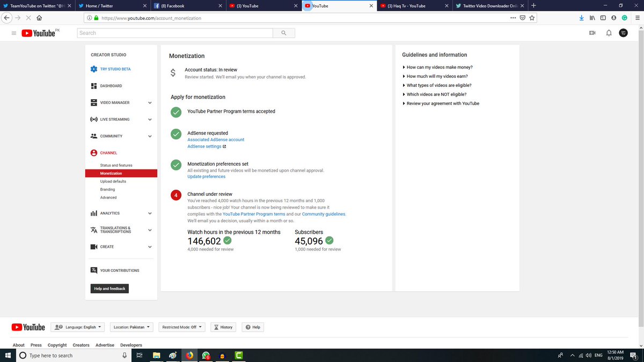Screen dimensions: 644x362
Task: Click the Live Streaming broadcast icon
Action: coord(94,119)
